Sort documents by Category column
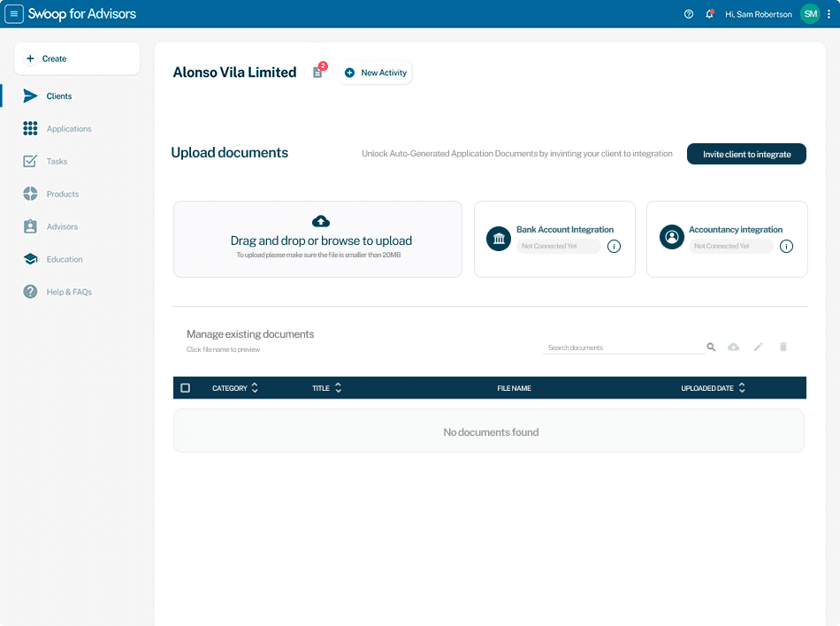 coord(255,388)
